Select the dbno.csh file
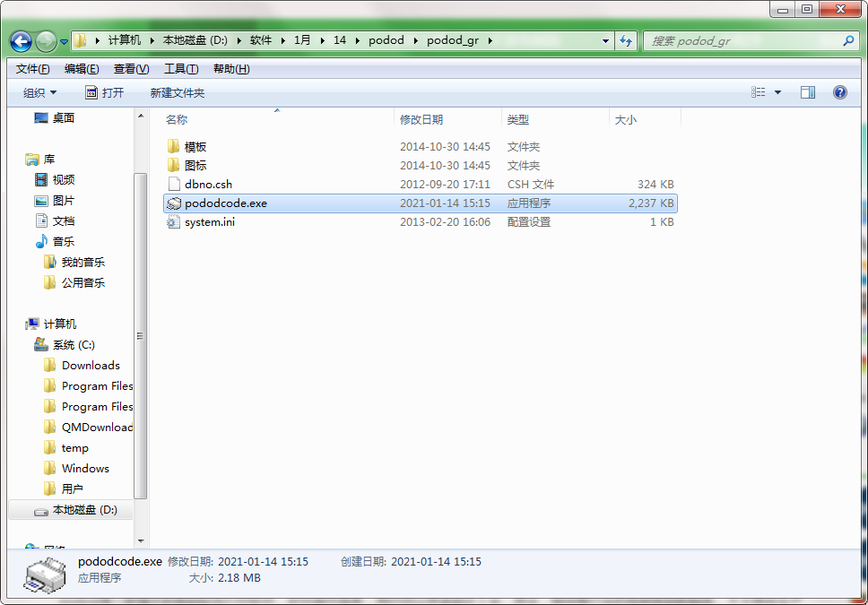868x605 pixels. click(x=208, y=185)
